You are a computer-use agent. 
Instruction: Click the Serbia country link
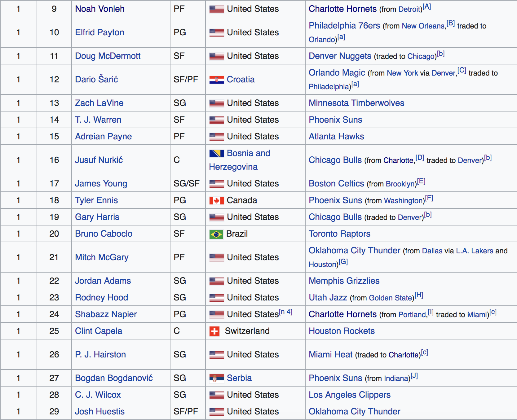(x=239, y=378)
